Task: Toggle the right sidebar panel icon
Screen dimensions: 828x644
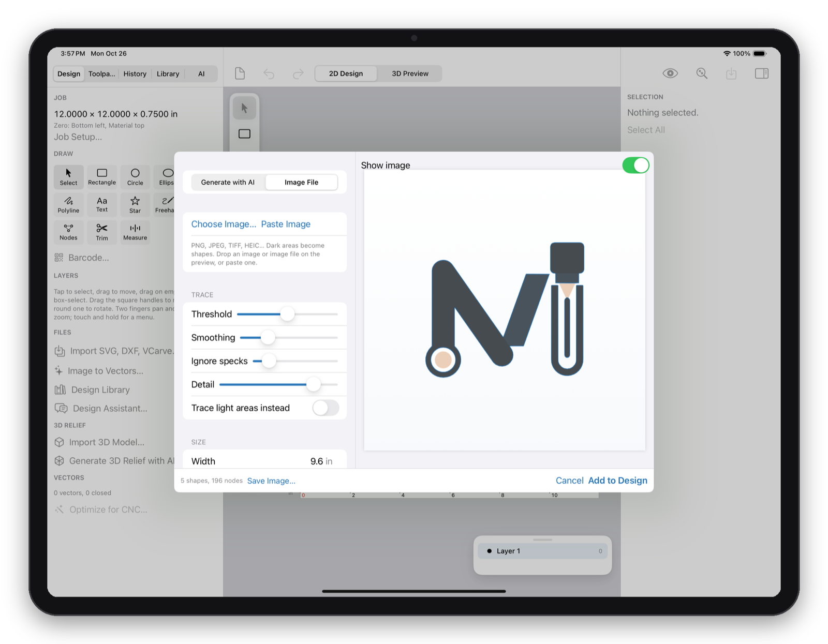Action: coord(762,73)
